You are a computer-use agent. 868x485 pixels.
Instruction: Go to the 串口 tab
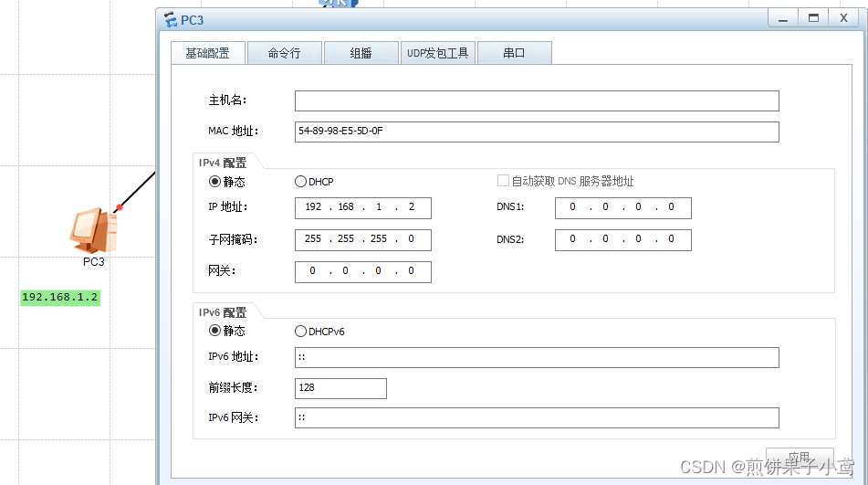point(514,53)
